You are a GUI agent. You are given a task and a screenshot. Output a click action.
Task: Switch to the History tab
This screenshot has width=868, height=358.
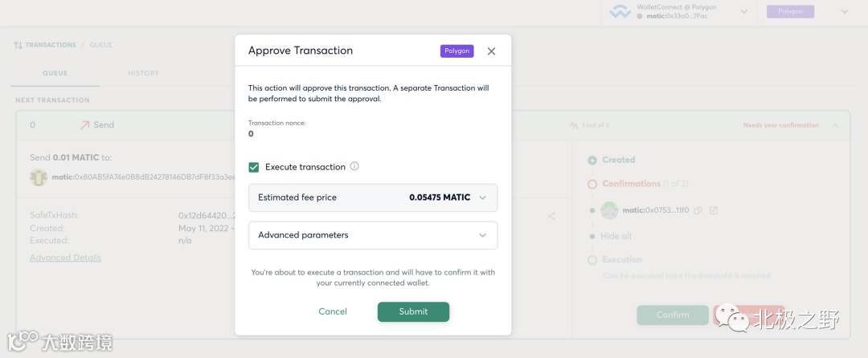143,73
